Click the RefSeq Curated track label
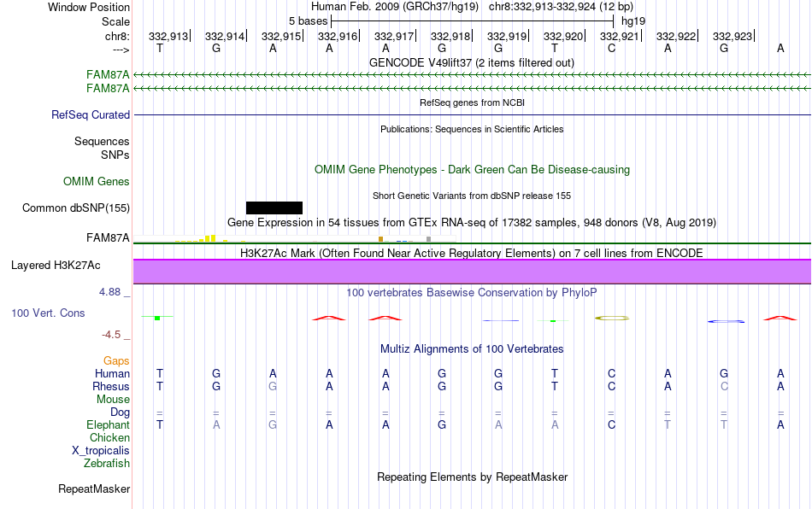Viewport: 812px width, 509px height. coord(91,114)
